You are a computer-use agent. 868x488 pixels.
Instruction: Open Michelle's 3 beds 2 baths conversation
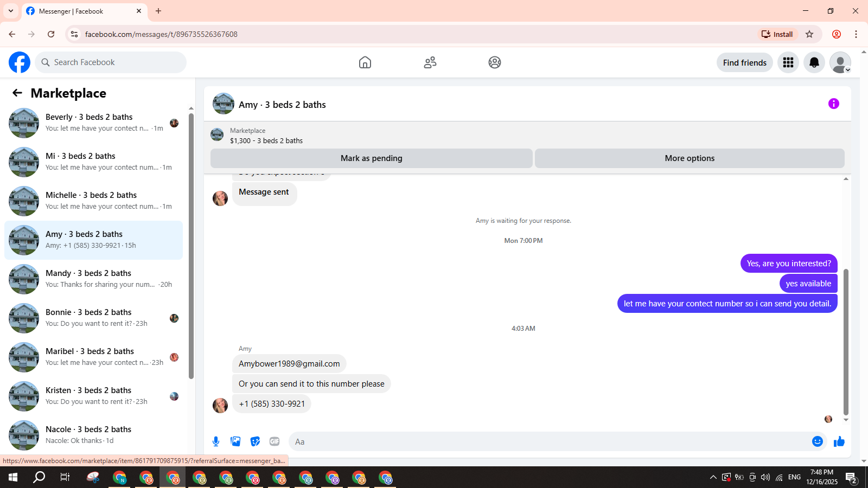pos(93,201)
